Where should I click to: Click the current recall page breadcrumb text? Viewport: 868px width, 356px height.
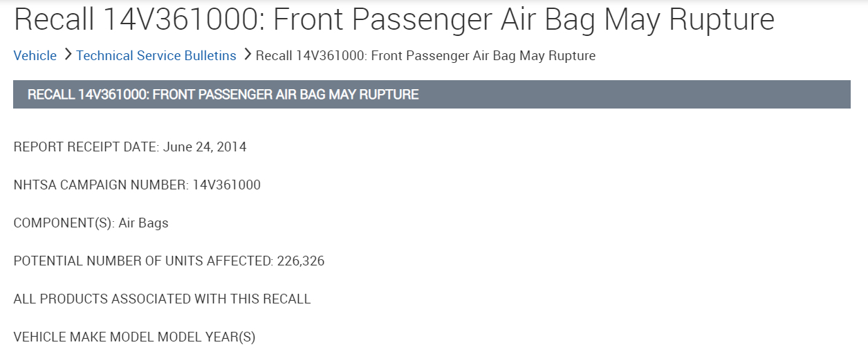[x=425, y=56]
